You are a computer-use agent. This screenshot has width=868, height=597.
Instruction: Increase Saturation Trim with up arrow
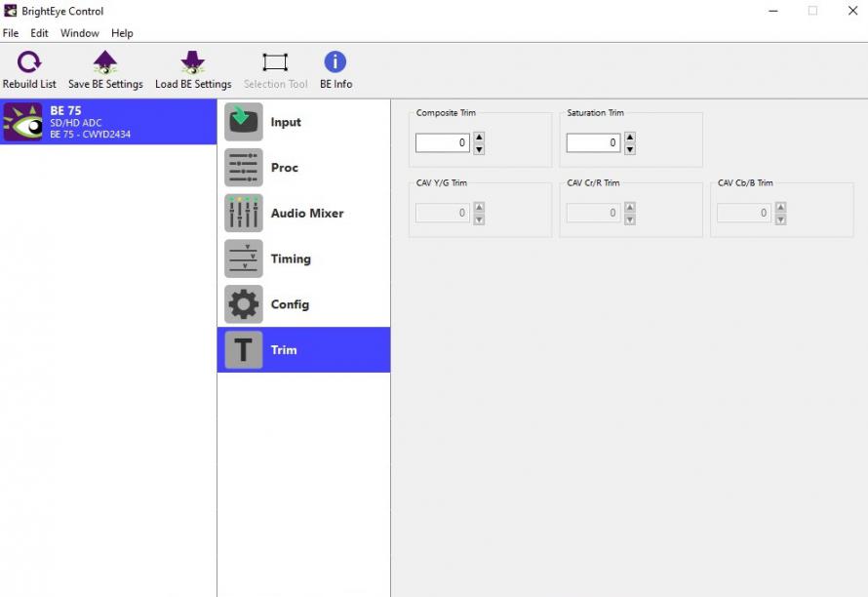click(630, 137)
